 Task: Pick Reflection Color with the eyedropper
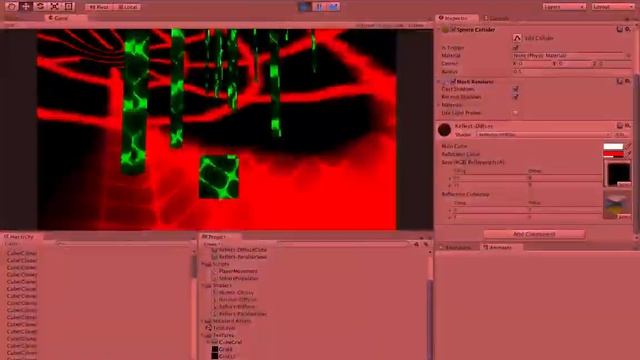tap(628, 154)
